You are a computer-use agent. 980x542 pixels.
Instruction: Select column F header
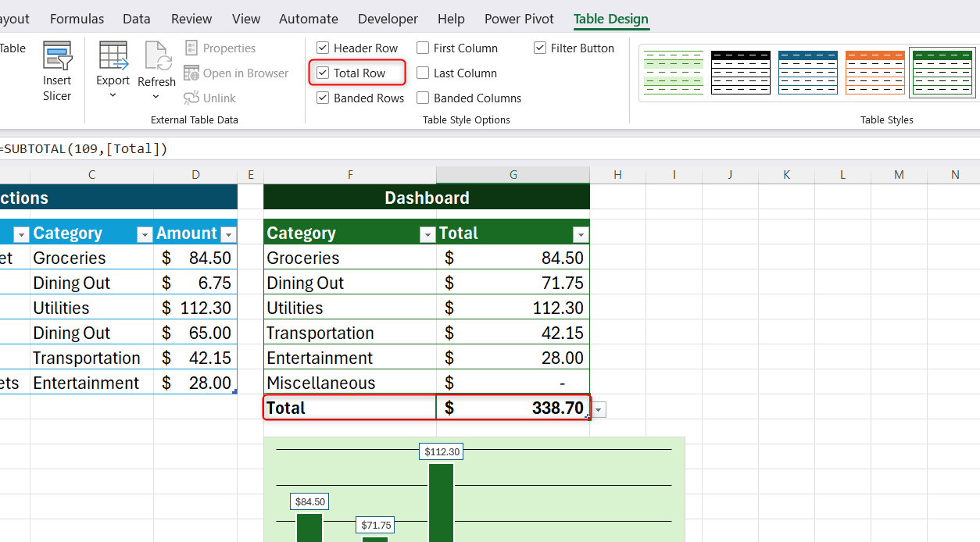pos(350,175)
